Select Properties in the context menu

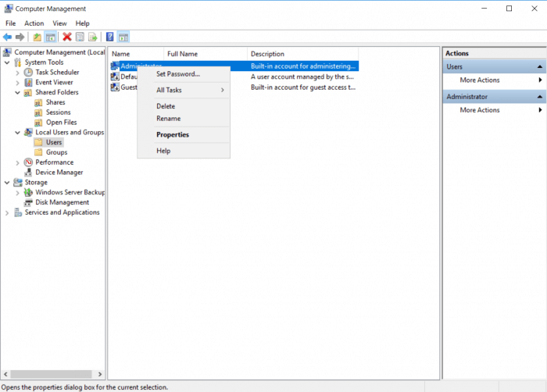point(172,135)
